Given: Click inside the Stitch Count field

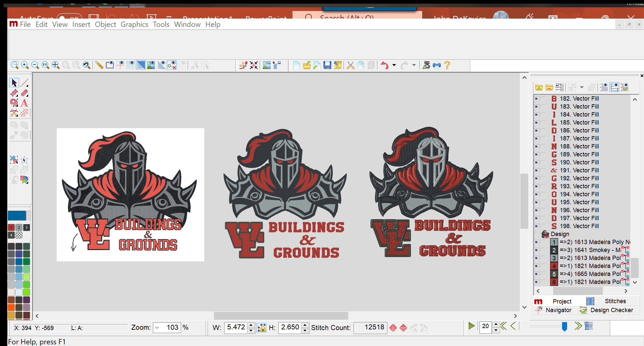Looking at the screenshot, I should (370, 328).
